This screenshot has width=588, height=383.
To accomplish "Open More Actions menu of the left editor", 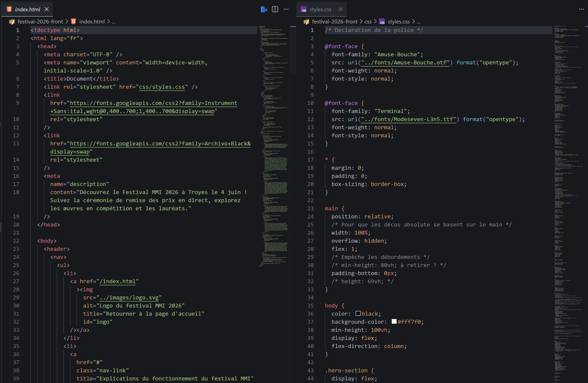I will coord(286,9).
